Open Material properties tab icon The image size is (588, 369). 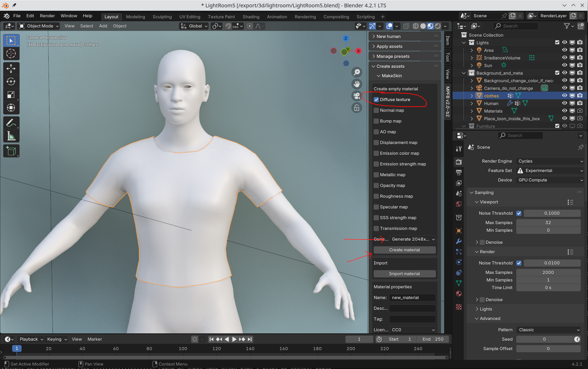(459, 294)
